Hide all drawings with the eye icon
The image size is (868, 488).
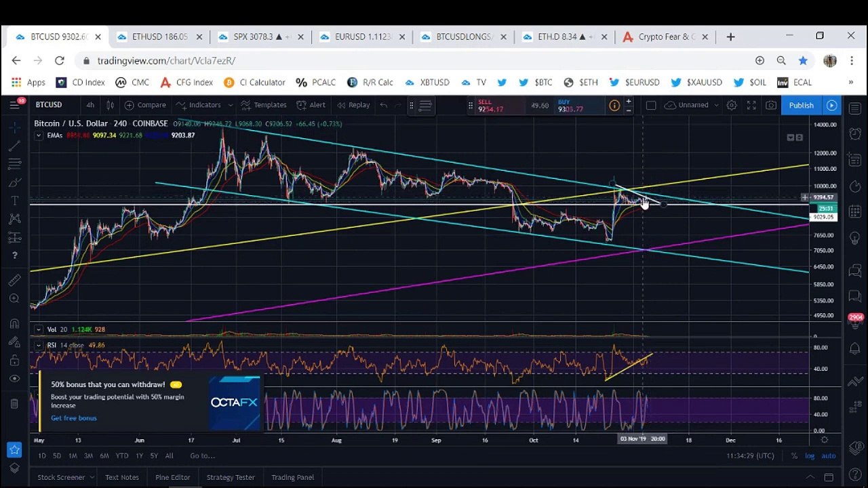click(x=14, y=378)
